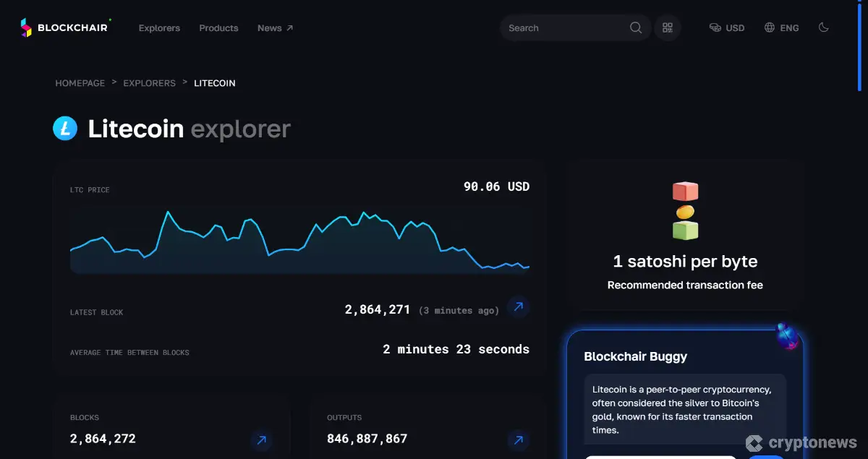Click the arrow icon on the Blocks card
Screen dimensions: 868x459
(261, 441)
